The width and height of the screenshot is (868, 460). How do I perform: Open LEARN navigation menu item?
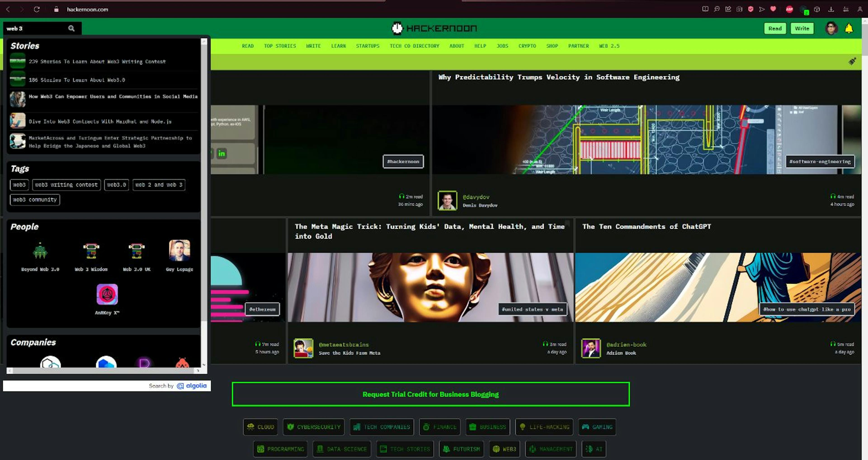coord(338,46)
